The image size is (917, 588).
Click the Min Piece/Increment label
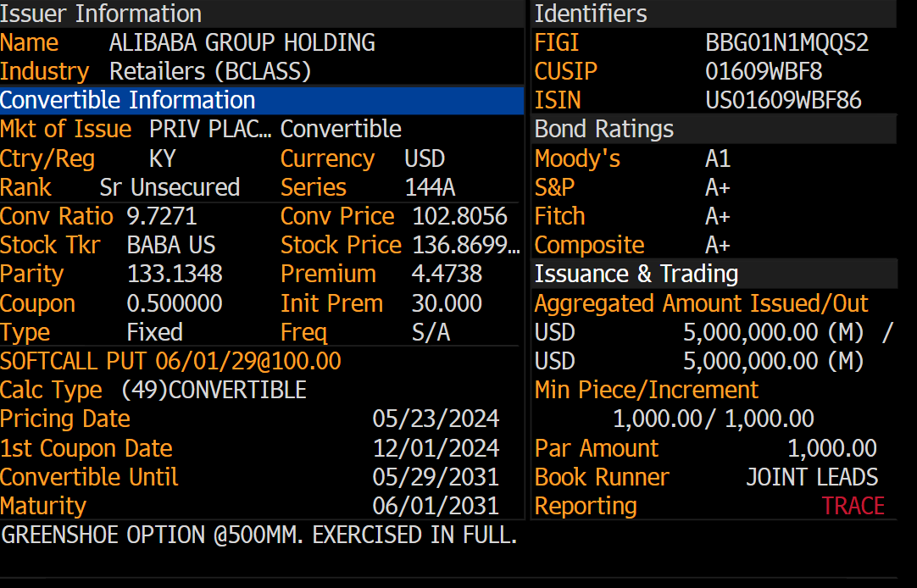point(647,390)
